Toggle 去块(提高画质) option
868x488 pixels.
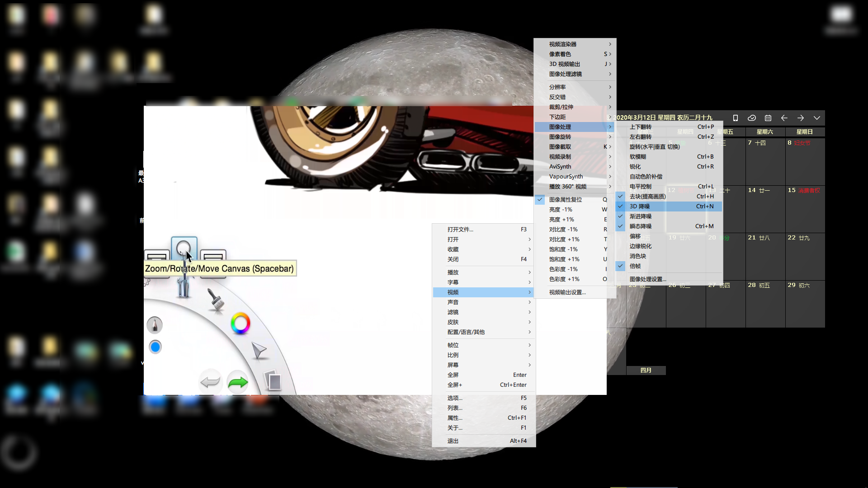669,197
